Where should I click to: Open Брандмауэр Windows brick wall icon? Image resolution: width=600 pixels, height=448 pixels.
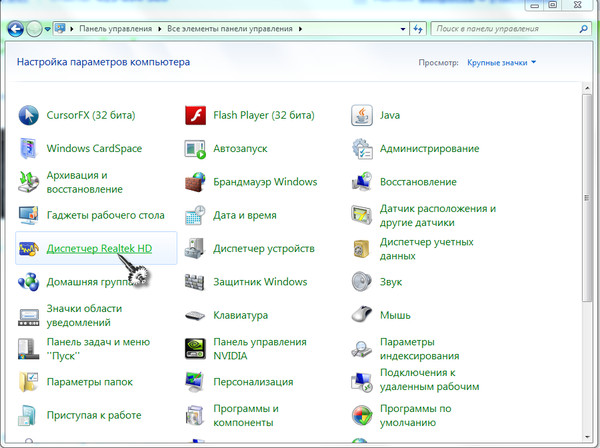(x=195, y=182)
